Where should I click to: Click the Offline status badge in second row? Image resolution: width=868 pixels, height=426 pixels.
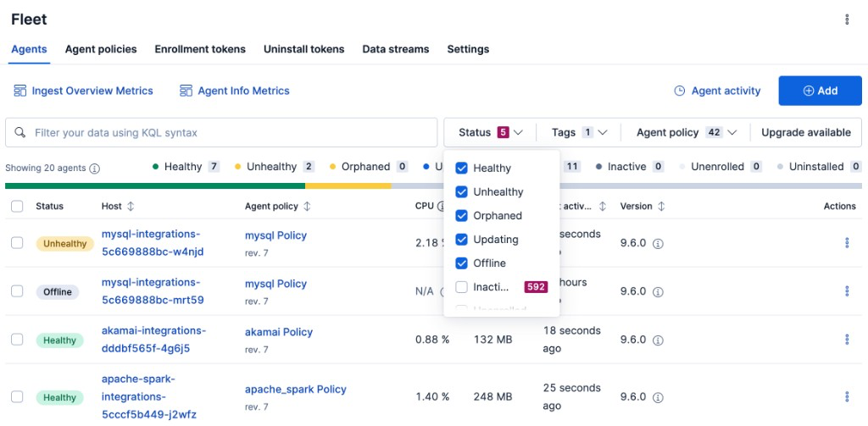(x=58, y=291)
